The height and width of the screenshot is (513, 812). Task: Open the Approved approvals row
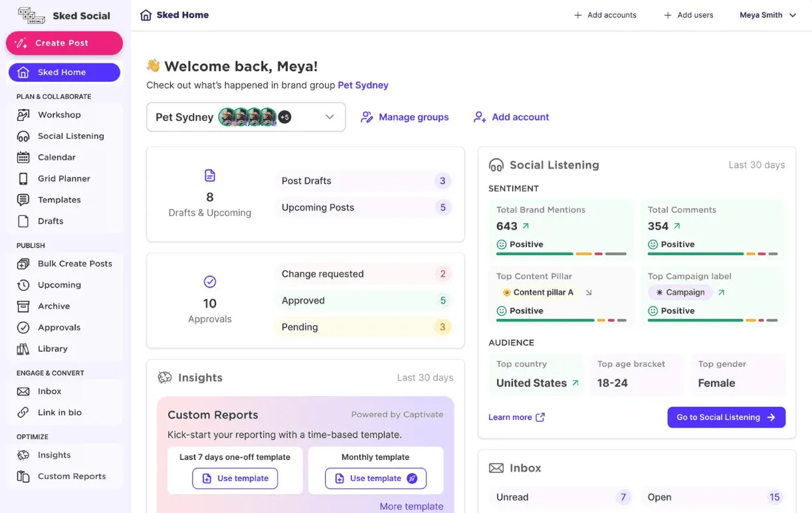tap(363, 300)
